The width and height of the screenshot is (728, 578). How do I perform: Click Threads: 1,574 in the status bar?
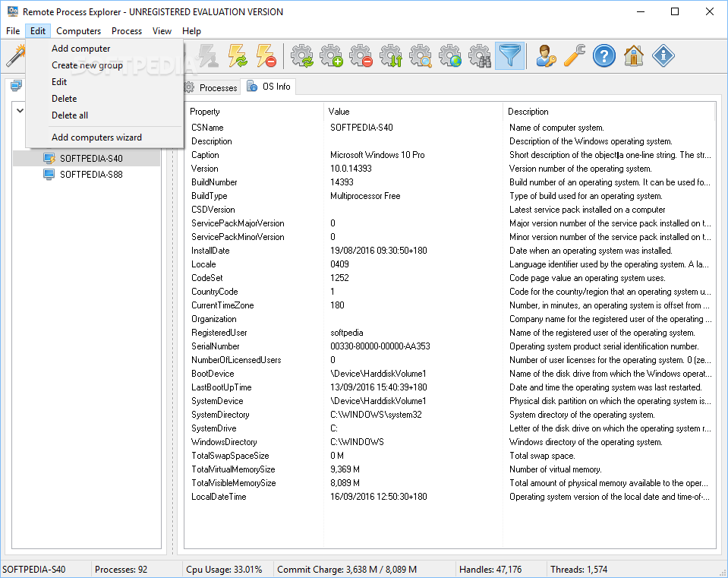click(578, 569)
